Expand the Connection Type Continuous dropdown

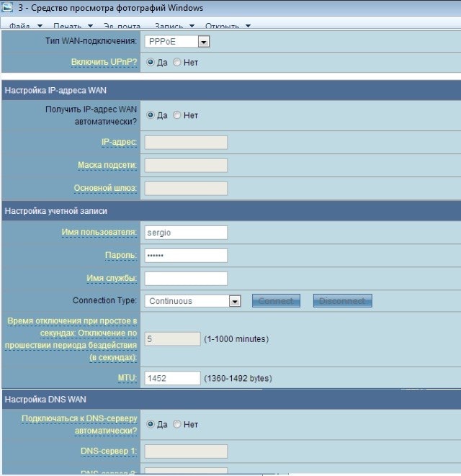point(192,301)
